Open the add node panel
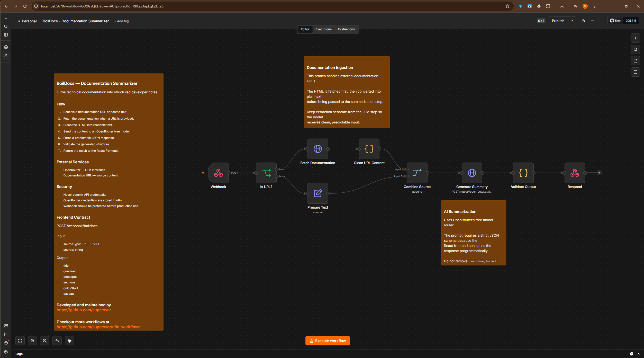Image resolution: width=644 pixels, height=358 pixels. [636, 38]
